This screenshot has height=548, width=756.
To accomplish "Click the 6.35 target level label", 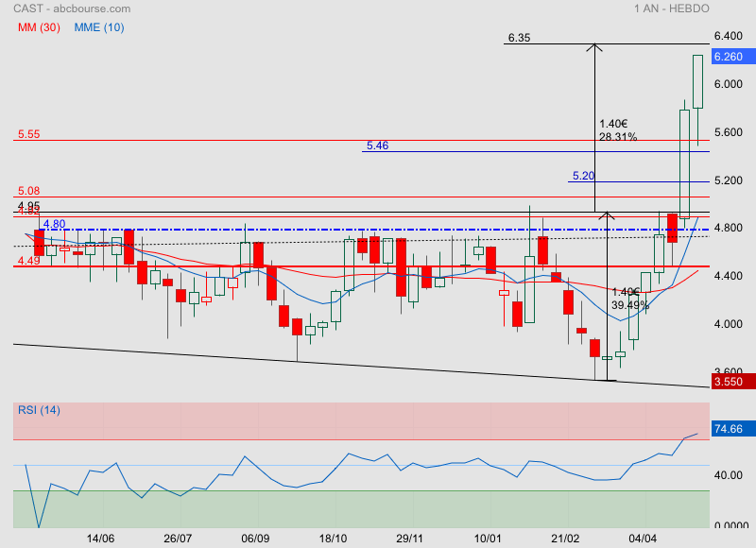I will click(519, 38).
